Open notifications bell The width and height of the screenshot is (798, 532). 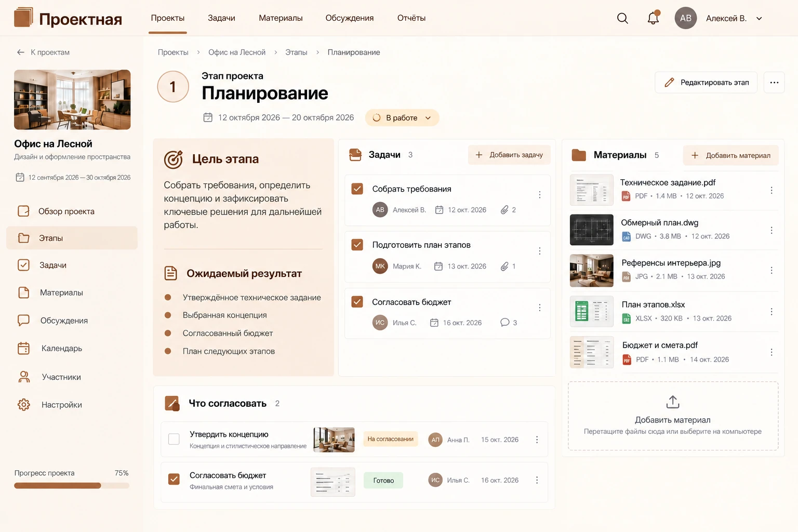[653, 18]
